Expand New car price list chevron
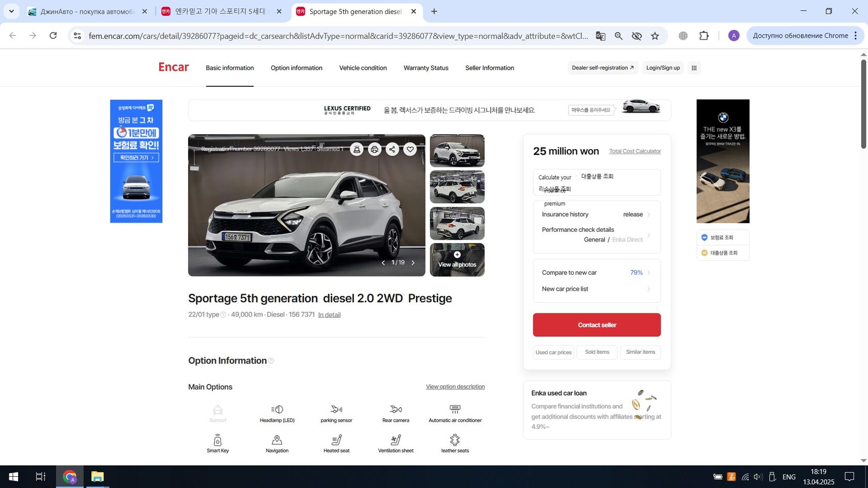868x488 pixels. coord(649,289)
